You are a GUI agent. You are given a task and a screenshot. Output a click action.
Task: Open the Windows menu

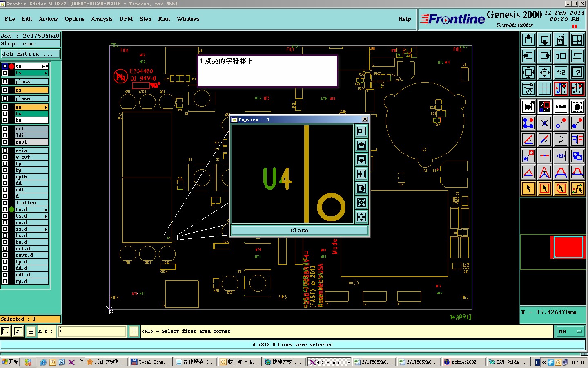point(188,19)
